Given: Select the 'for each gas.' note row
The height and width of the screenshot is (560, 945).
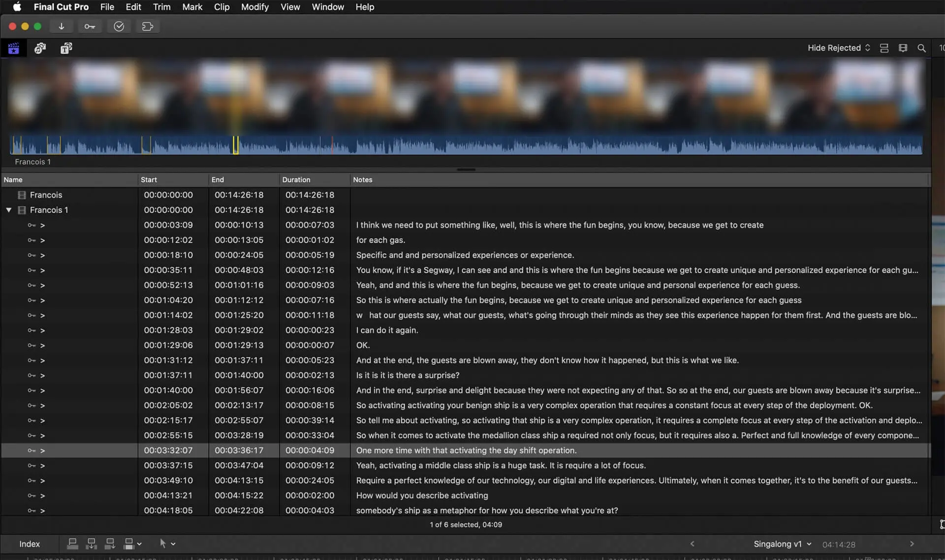Looking at the screenshot, I should (x=466, y=240).
